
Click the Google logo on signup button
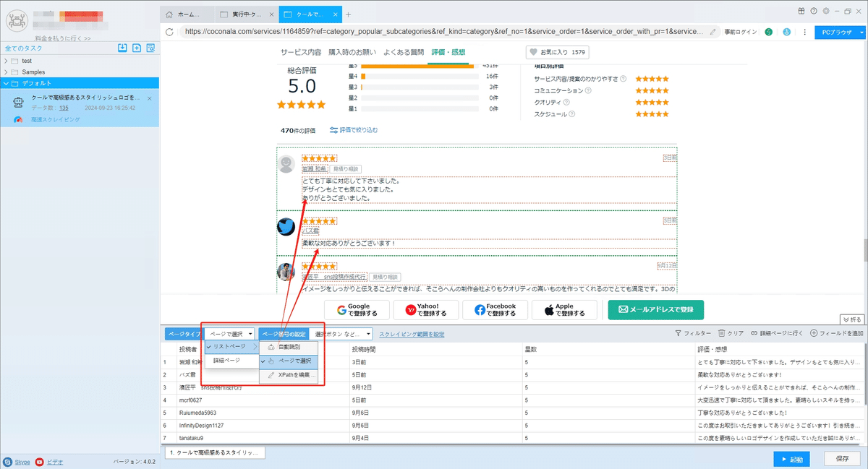[342, 310]
